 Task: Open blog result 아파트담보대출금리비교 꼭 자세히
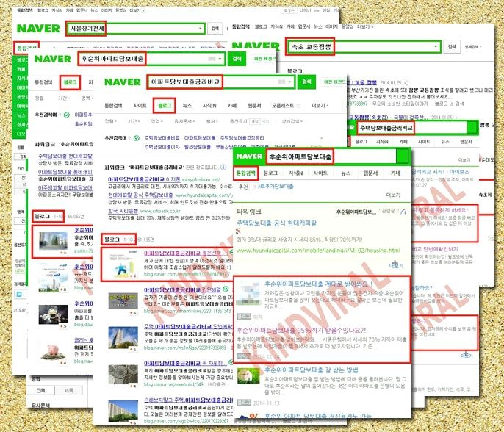pyautogui.click(x=185, y=363)
